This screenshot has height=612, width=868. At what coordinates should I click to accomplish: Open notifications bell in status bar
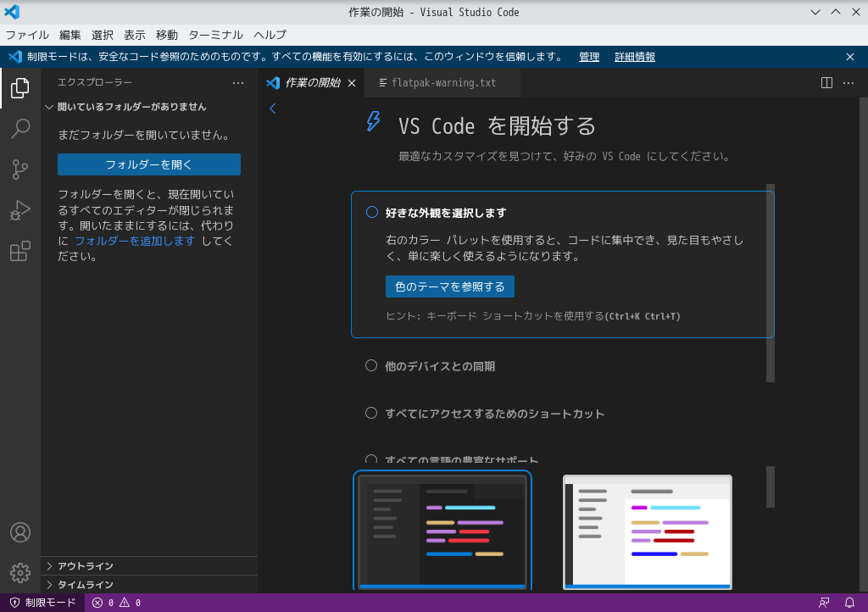coord(849,603)
